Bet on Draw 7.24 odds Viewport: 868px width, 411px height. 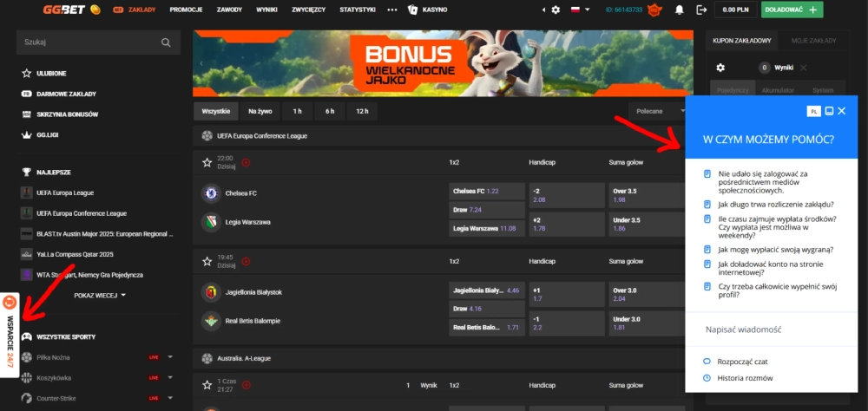pyautogui.click(x=487, y=210)
